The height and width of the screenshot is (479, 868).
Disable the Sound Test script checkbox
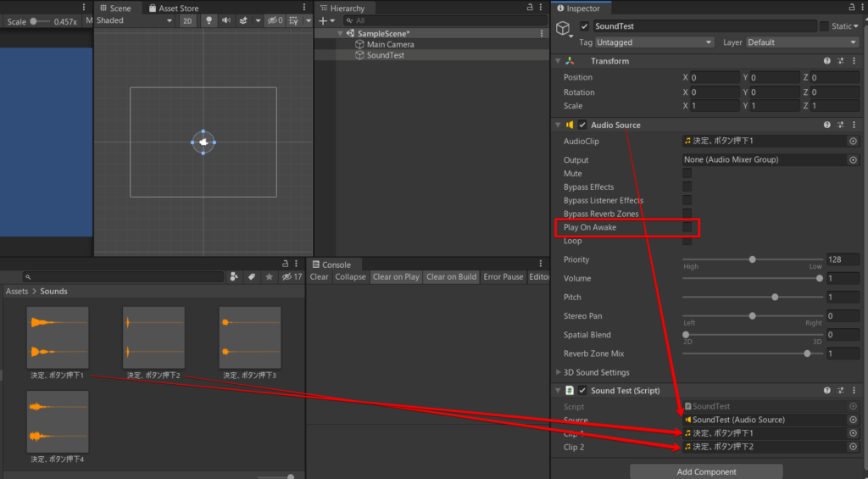pyautogui.click(x=582, y=390)
